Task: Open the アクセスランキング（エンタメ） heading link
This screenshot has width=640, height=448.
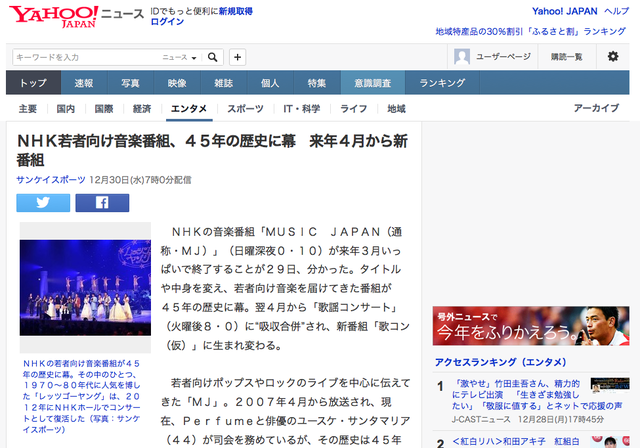Action: [x=500, y=362]
